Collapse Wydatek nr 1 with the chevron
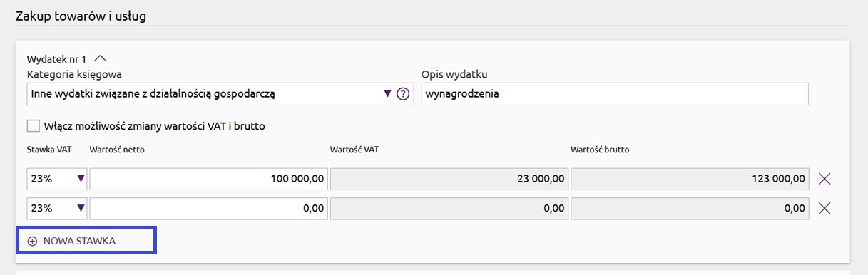Viewport: 868px width, 275px height. pyautogui.click(x=100, y=58)
